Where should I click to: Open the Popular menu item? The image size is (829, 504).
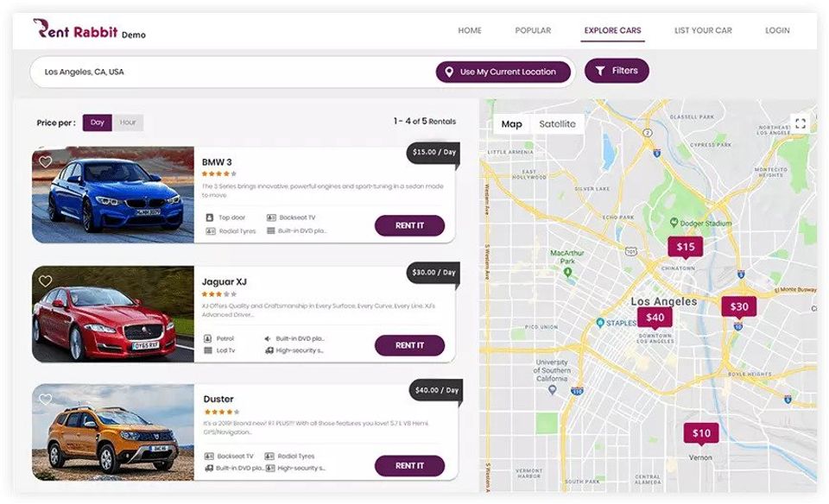point(533,31)
